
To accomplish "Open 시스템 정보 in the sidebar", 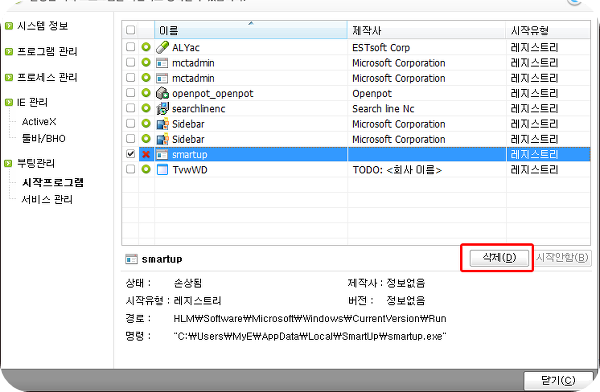I will coord(42,26).
